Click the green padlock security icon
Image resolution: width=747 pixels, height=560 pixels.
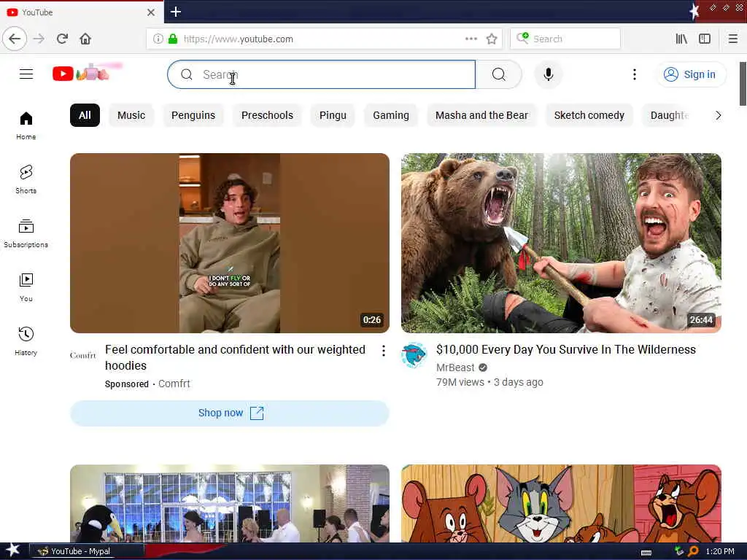[x=173, y=39]
